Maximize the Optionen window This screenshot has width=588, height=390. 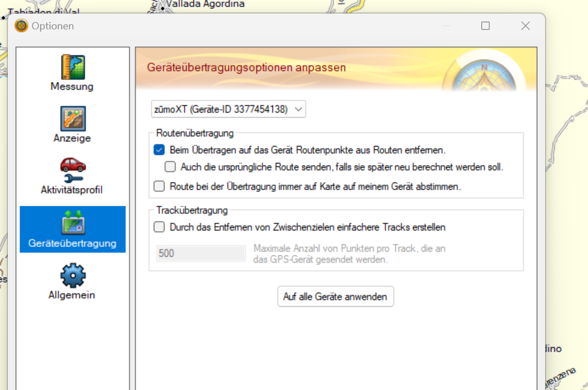coord(485,25)
